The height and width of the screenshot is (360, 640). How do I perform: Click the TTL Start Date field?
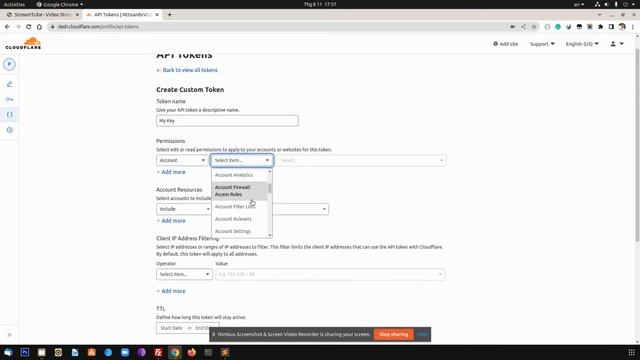171,328
